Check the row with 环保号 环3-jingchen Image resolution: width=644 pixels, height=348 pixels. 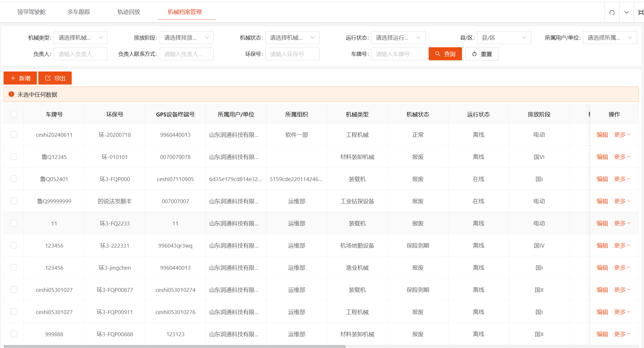tap(14, 267)
